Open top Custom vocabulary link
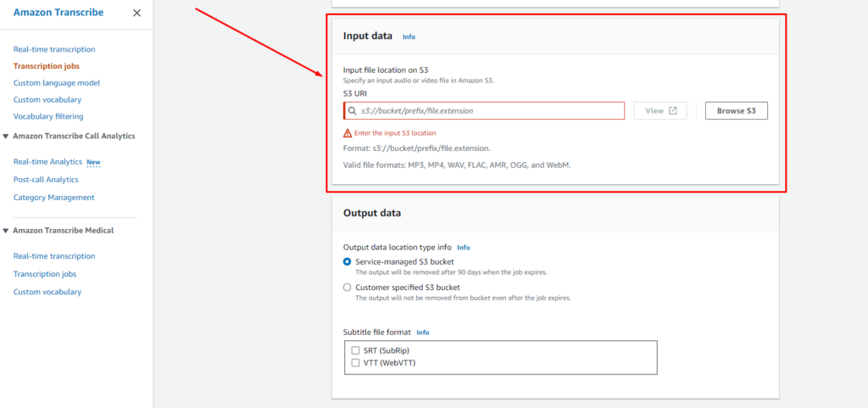 tap(47, 99)
